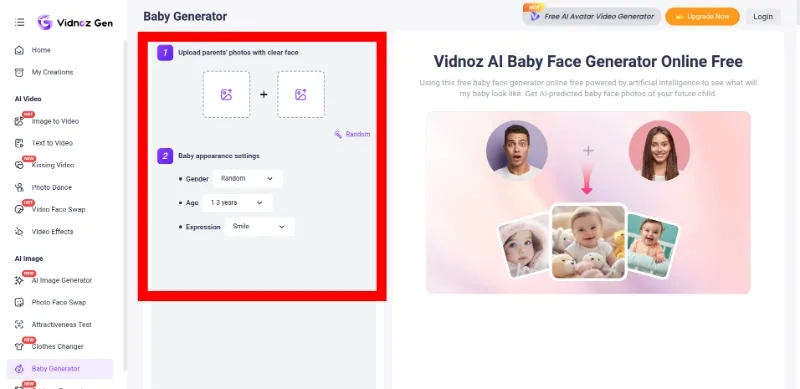Open the My Creations archive icon
The height and width of the screenshot is (389, 800).
(x=19, y=72)
